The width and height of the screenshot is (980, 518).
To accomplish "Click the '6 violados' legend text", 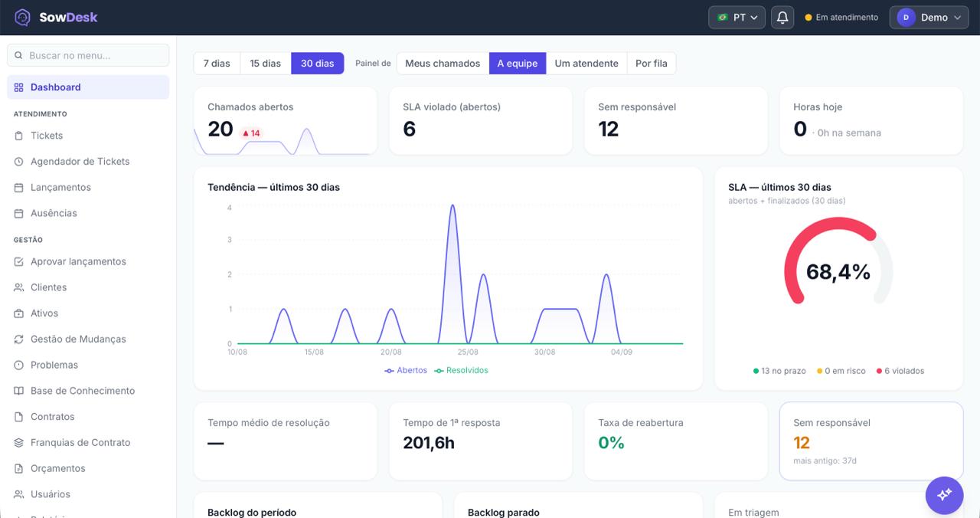I will (x=904, y=371).
